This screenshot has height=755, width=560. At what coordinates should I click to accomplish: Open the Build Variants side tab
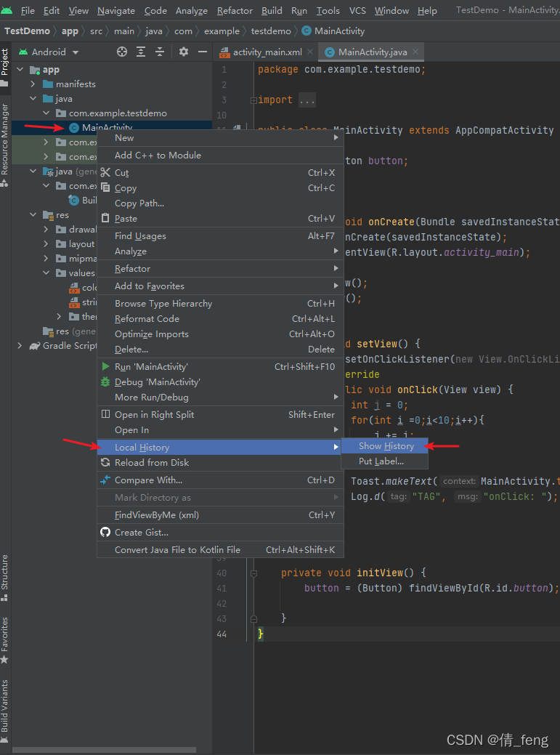(5, 711)
